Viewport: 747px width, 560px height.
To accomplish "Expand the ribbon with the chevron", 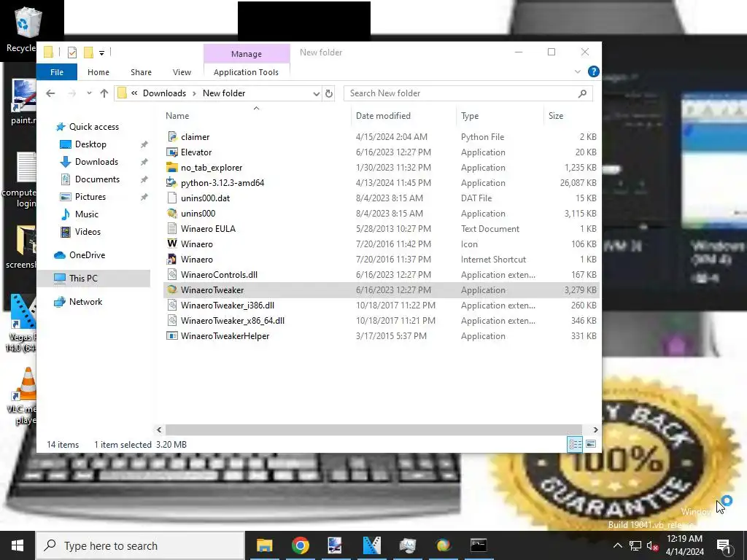I will pyautogui.click(x=578, y=72).
